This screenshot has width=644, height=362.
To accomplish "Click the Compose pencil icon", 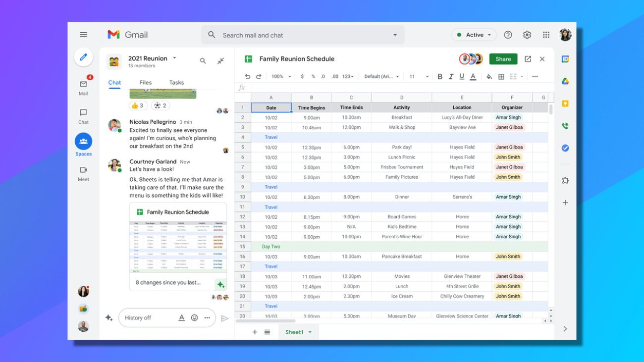I will pyautogui.click(x=83, y=57).
